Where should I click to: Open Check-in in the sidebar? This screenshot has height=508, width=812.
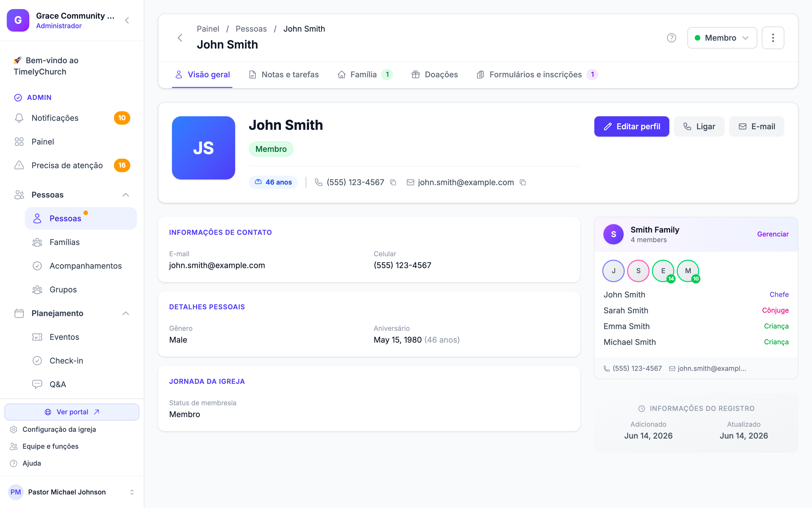(81, 361)
